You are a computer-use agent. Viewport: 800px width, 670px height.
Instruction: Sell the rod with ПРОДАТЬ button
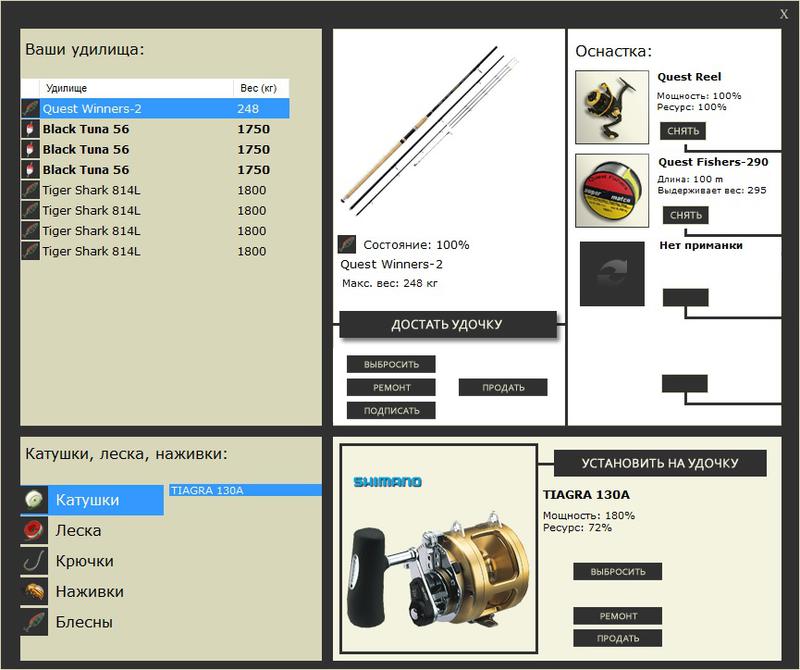point(503,387)
